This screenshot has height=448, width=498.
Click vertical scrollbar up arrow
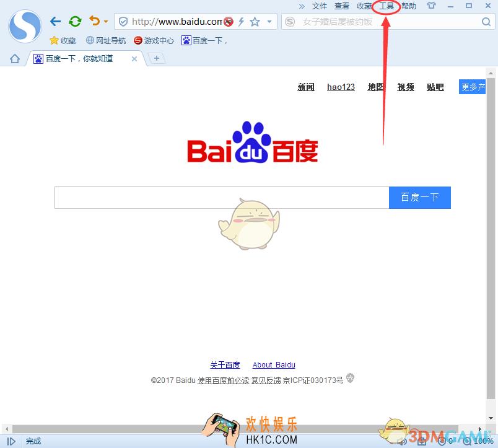(491, 72)
